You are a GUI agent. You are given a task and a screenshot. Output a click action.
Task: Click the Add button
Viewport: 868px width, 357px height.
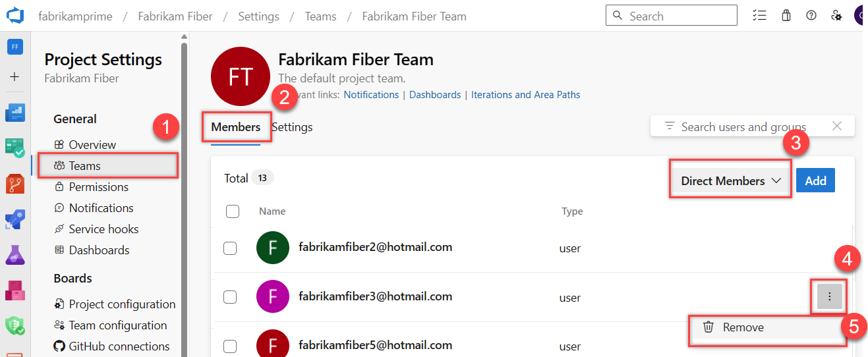tap(815, 180)
